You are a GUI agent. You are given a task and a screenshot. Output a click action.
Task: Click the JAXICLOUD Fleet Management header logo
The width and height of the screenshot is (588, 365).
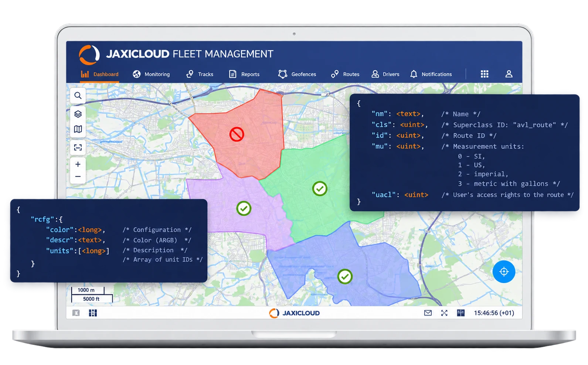pos(176,54)
